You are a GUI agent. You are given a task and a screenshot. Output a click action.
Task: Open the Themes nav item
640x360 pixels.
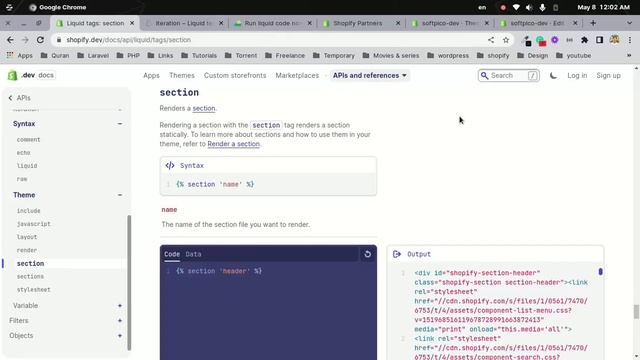(x=182, y=76)
